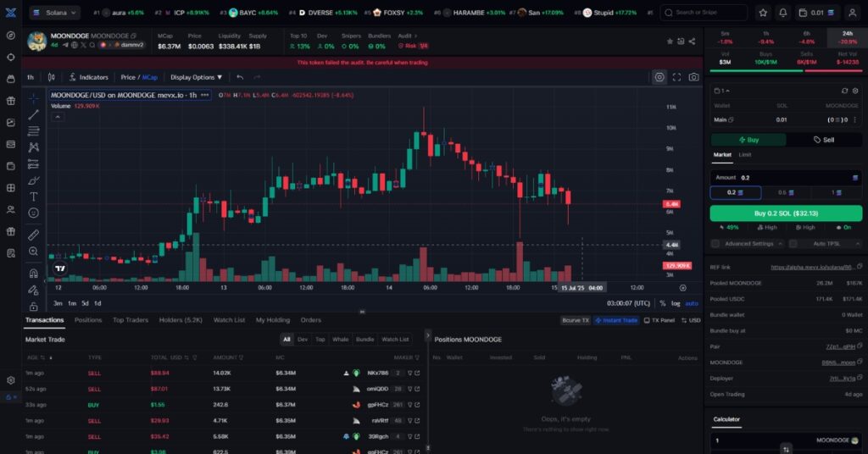The height and width of the screenshot is (454, 868).
Task: Add MOONDOGE to favorites with star icon
Action: (670, 41)
